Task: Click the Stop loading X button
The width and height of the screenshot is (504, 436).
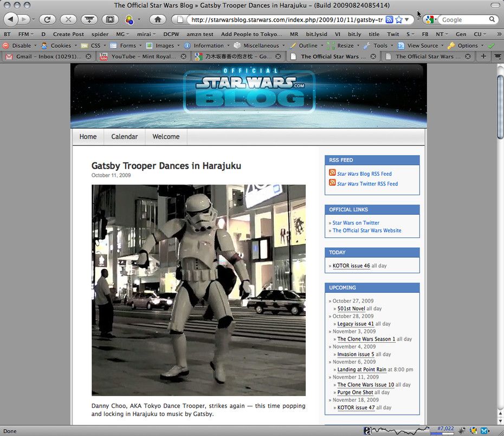Action: coord(68,20)
